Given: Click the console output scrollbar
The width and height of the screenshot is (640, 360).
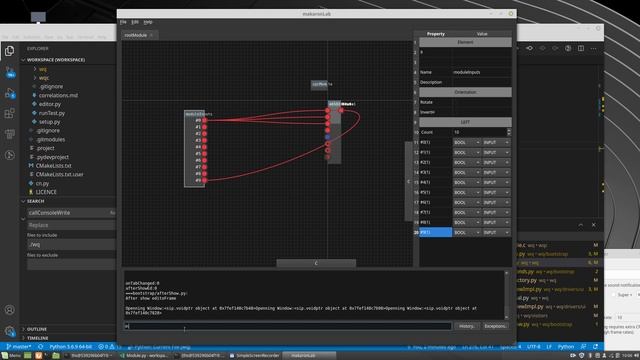Looking at the screenshot, I should click(x=507, y=295).
